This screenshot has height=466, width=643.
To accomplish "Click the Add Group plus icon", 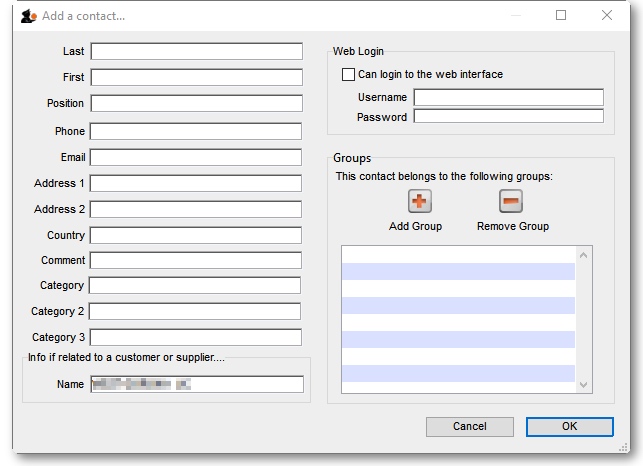I will click(420, 201).
